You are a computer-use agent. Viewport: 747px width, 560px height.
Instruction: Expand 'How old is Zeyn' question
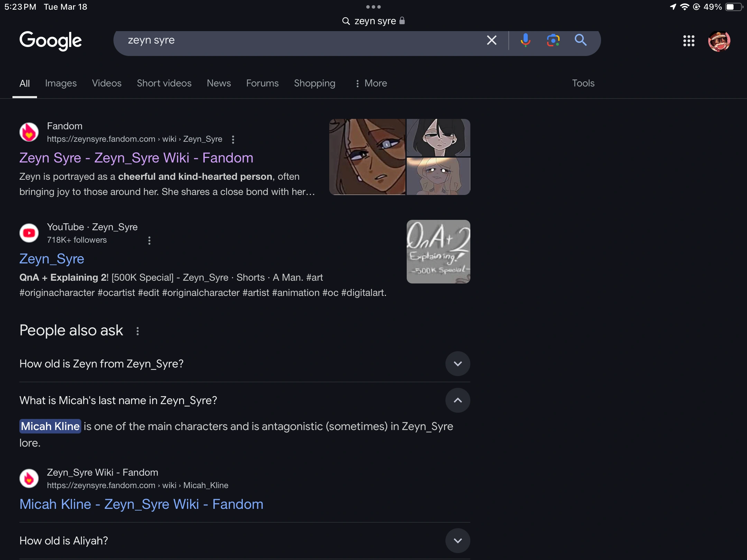coord(458,364)
